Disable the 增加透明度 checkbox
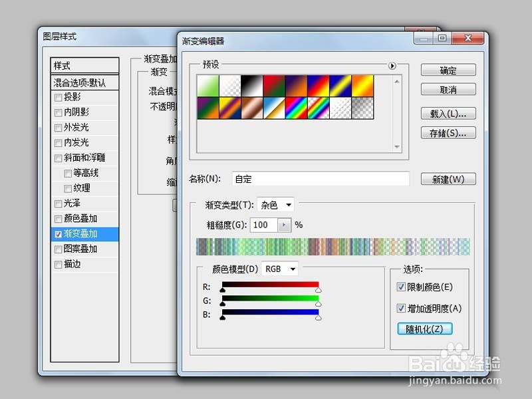The height and width of the screenshot is (399, 532). [x=402, y=308]
